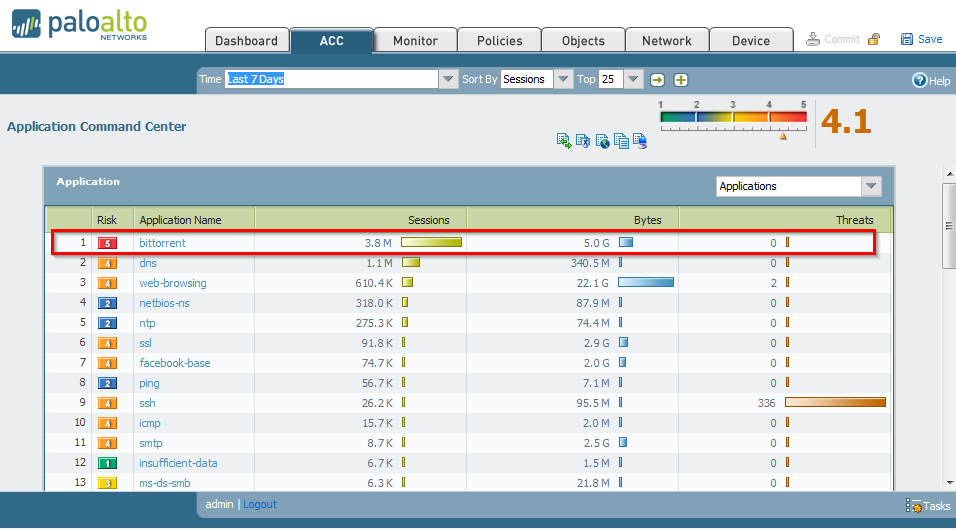
Task: Expand the Top 25 count dropdown
Action: tap(634, 79)
